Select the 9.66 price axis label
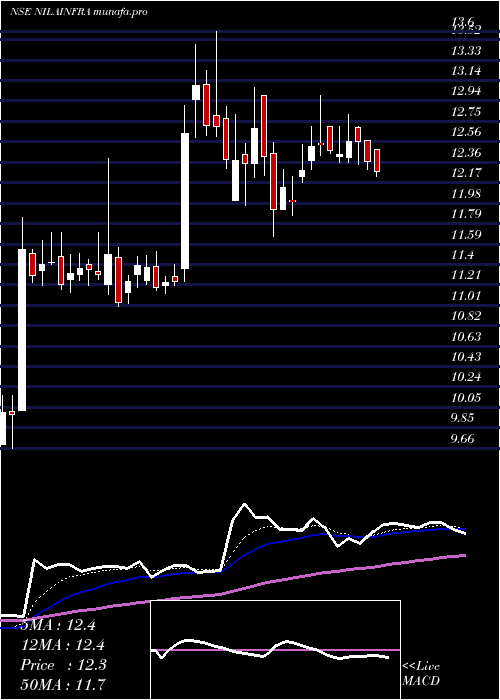The image size is (500, 700). [462, 439]
